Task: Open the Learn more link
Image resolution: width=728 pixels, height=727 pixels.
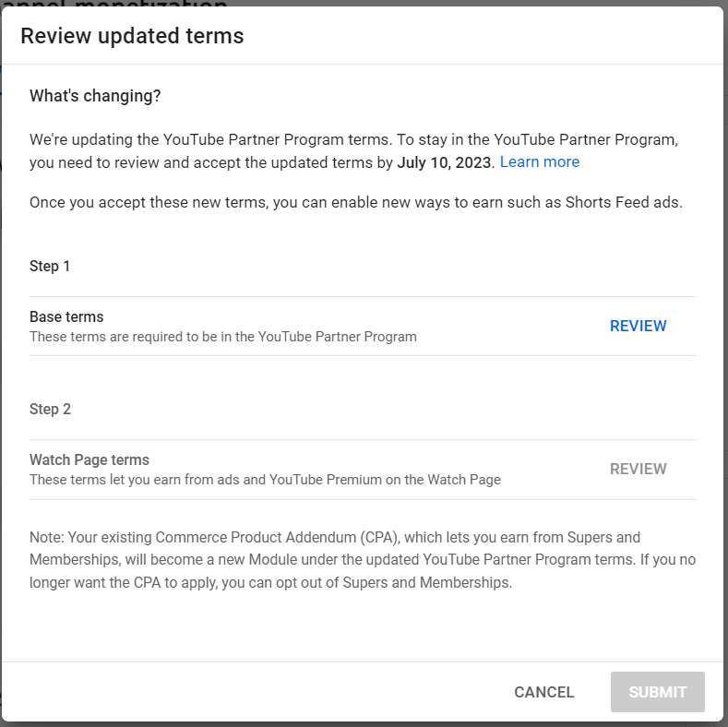Action: point(539,162)
